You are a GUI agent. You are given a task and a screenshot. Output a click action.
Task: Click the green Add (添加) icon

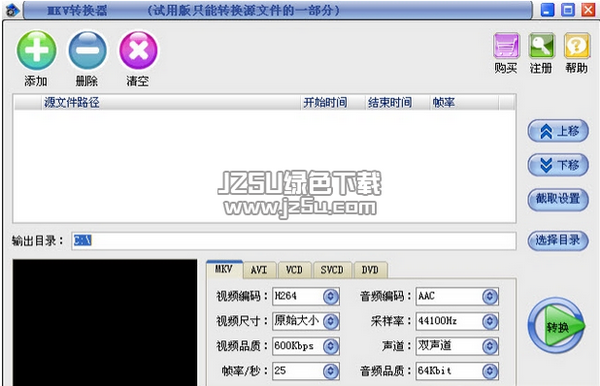[x=36, y=50]
